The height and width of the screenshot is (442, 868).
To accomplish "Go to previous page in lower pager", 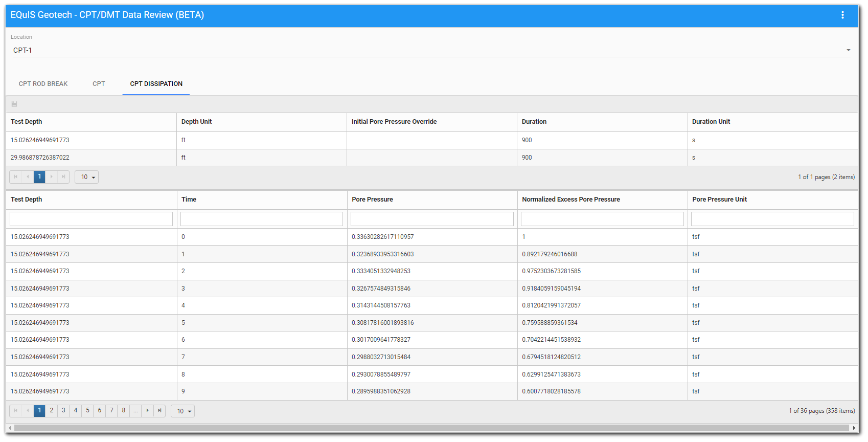I will (x=28, y=411).
